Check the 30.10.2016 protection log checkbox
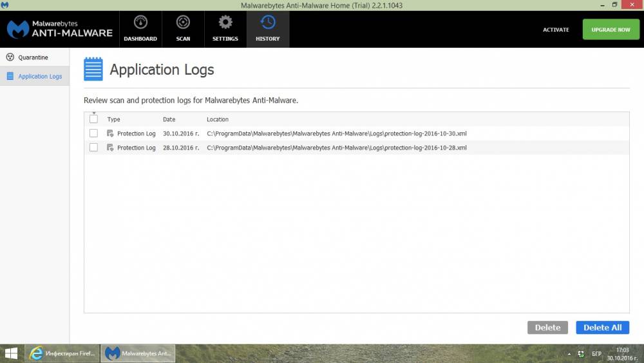The image size is (644, 363). click(x=93, y=133)
